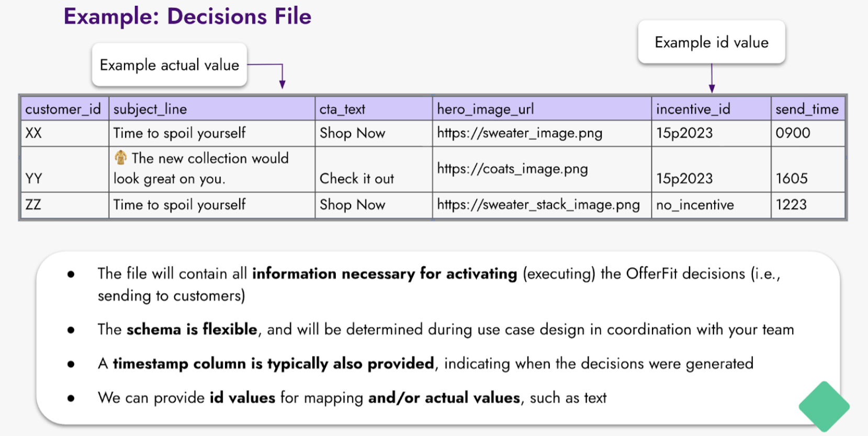This screenshot has width=868, height=436.
Task: Click the cta_text column header
Action: click(x=342, y=109)
